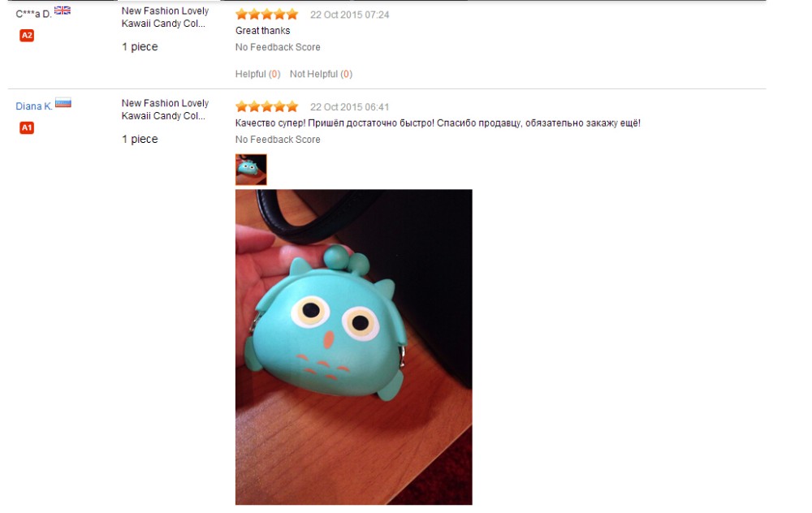
Task: Click the five-star rating on the Great thanks review
Action: [x=266, y=15]
